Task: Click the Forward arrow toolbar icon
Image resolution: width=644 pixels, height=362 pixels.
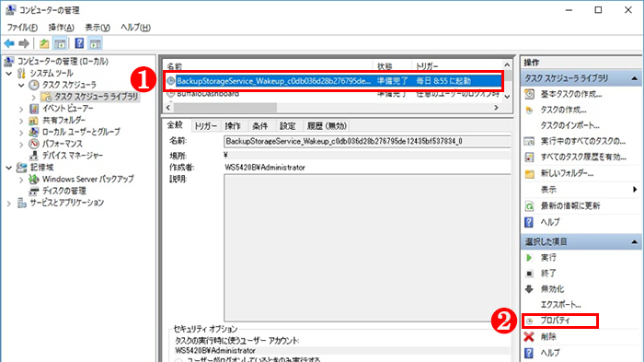Action: click(24, 43)
